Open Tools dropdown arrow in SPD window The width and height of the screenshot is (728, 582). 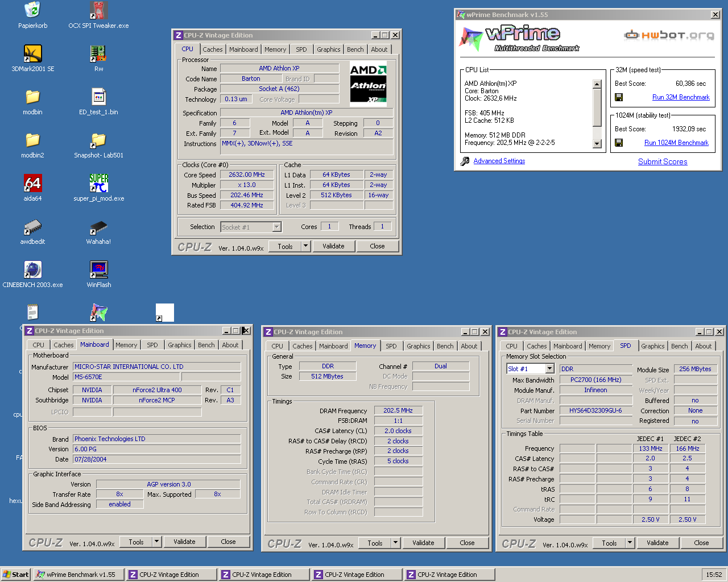(x=630, y=543)
